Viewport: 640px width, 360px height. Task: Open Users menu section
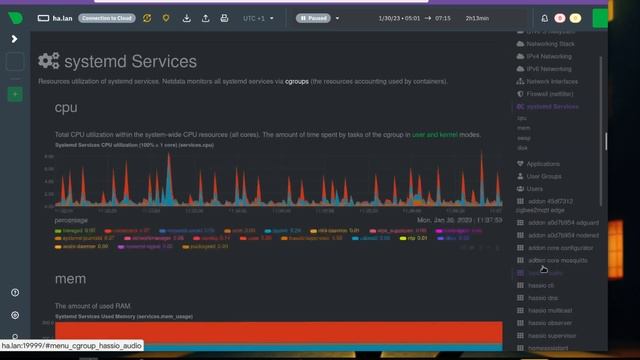point(529,189)
